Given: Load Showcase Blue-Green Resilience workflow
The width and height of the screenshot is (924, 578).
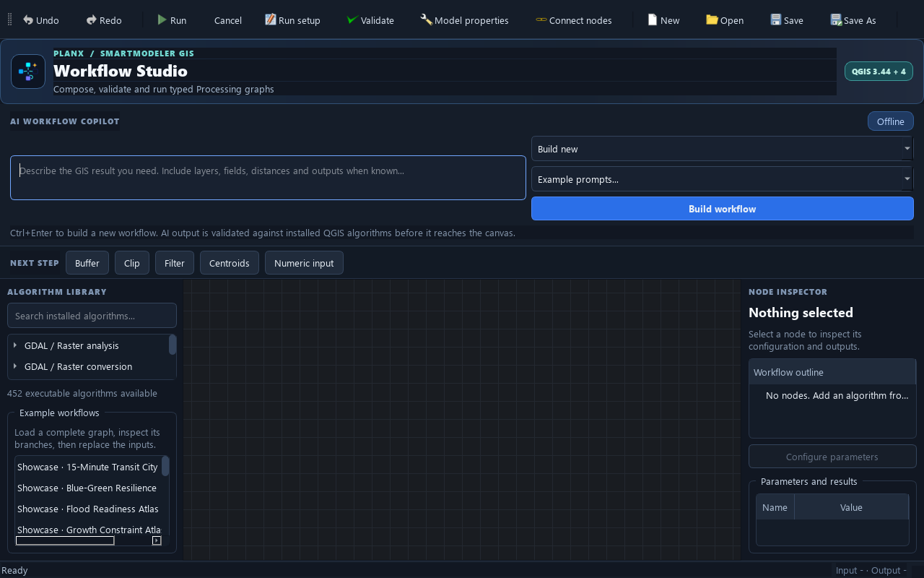Looking at the screenshot, I should (88, 488).
